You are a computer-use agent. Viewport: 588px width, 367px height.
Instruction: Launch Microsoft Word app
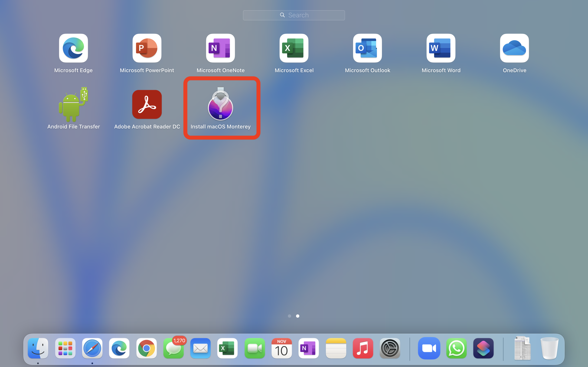pyautogui.click(x=441, y=48)
